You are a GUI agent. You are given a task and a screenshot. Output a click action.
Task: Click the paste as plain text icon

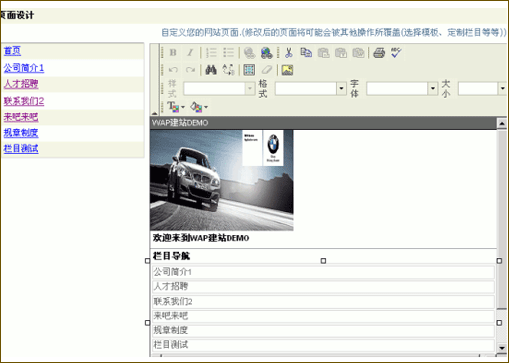pos(341,53)
